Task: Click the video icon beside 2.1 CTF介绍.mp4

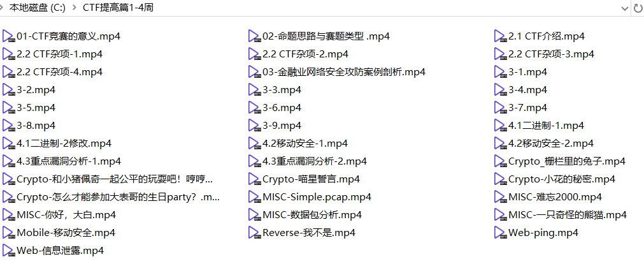Action: [x=501, y=36]
